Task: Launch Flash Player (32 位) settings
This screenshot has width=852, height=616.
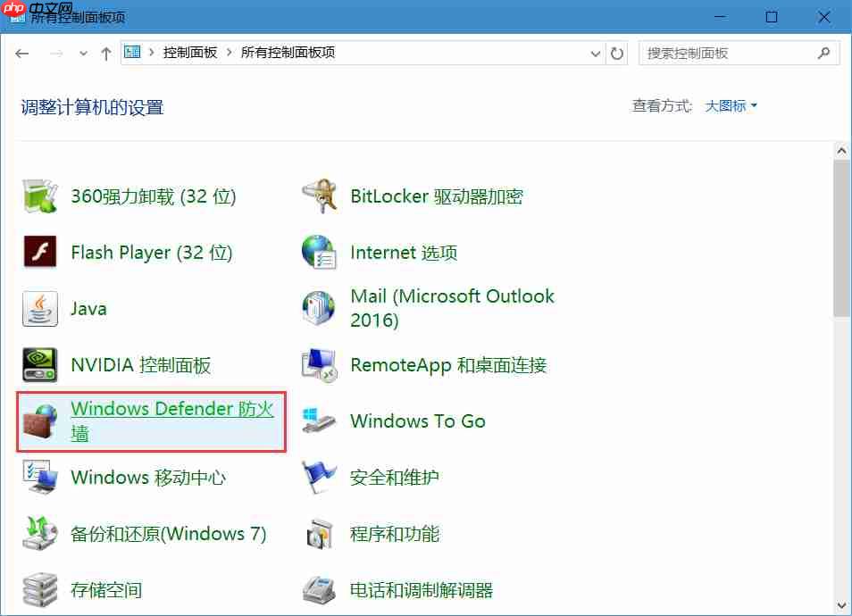Action: tap(151, 252)
